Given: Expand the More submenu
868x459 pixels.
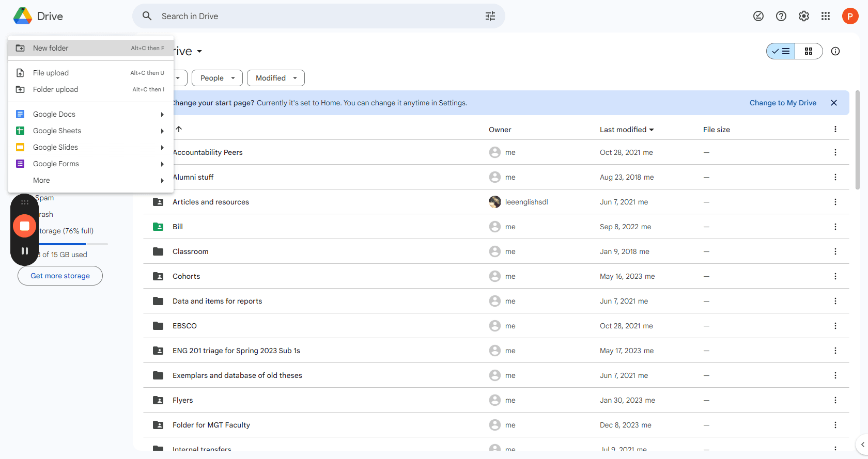Looking at the screenshot, I should click(162, 181).
